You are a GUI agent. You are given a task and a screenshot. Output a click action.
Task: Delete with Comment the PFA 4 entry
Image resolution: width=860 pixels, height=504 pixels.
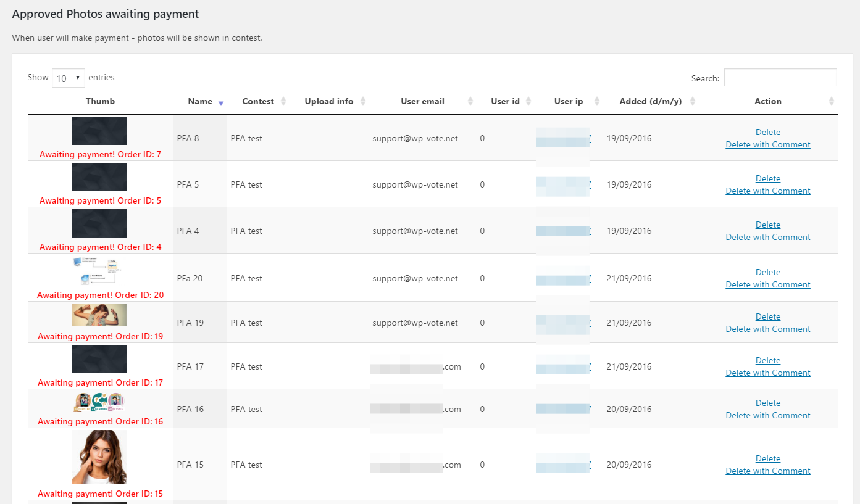[x=768, y=237]
